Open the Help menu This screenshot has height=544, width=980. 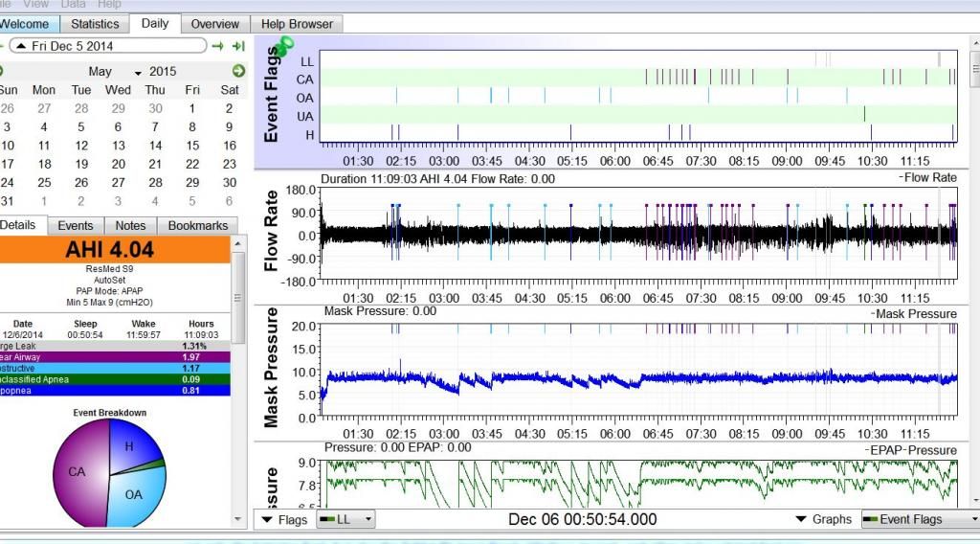[x=109, y=5]
